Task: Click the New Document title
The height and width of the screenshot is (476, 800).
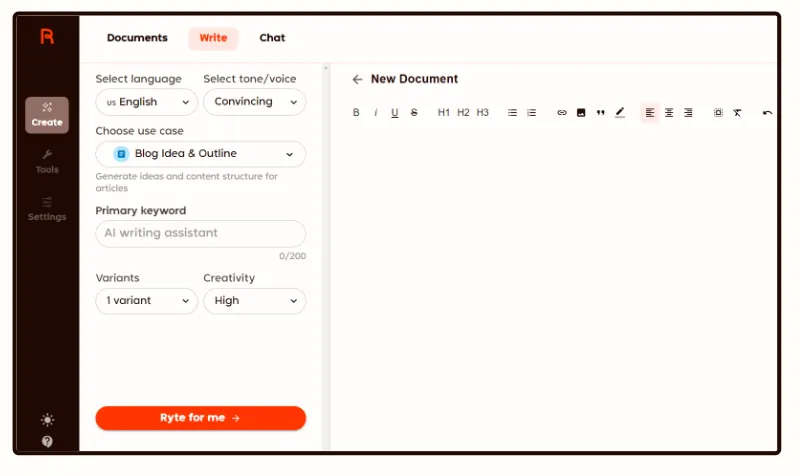Action: (414, 79)
